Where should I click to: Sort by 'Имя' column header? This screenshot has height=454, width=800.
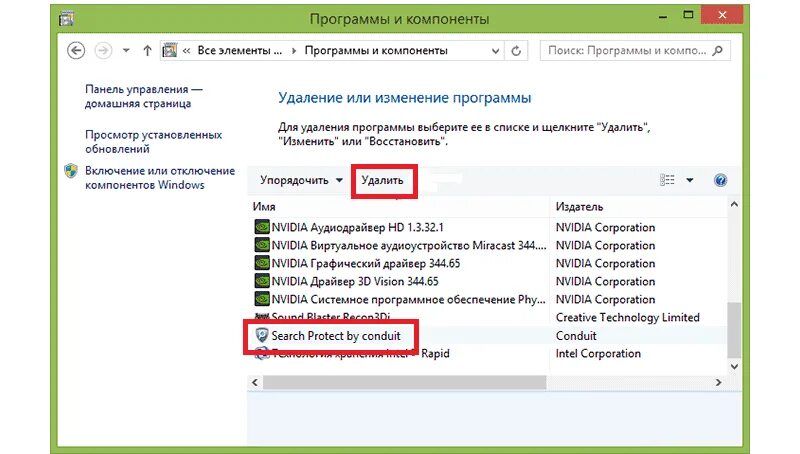[264, 207]
